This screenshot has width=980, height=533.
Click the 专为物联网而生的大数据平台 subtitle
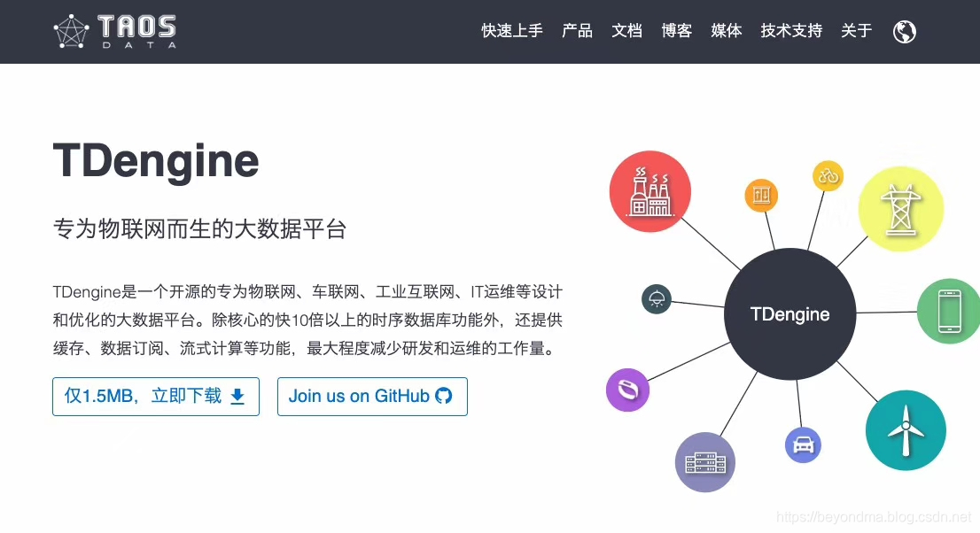tap(199, 228)
